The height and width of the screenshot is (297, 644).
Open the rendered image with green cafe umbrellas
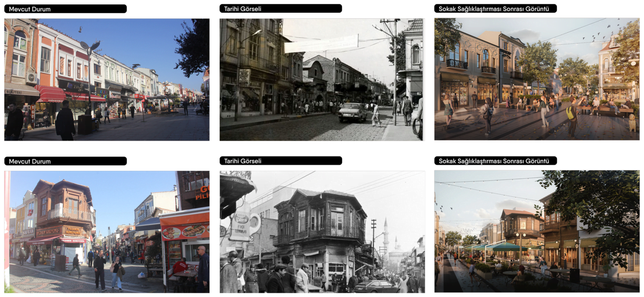pos(537,232)
